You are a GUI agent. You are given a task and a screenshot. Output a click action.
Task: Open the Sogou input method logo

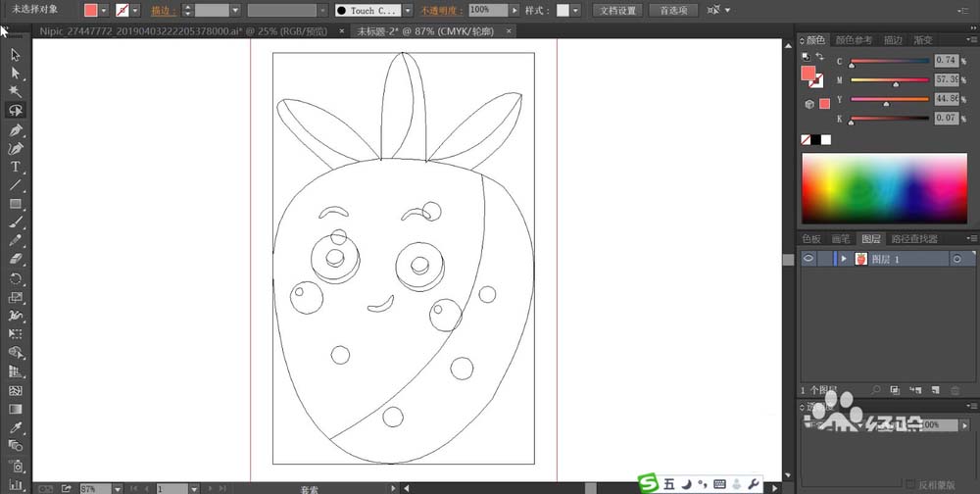tap(648, 483)
